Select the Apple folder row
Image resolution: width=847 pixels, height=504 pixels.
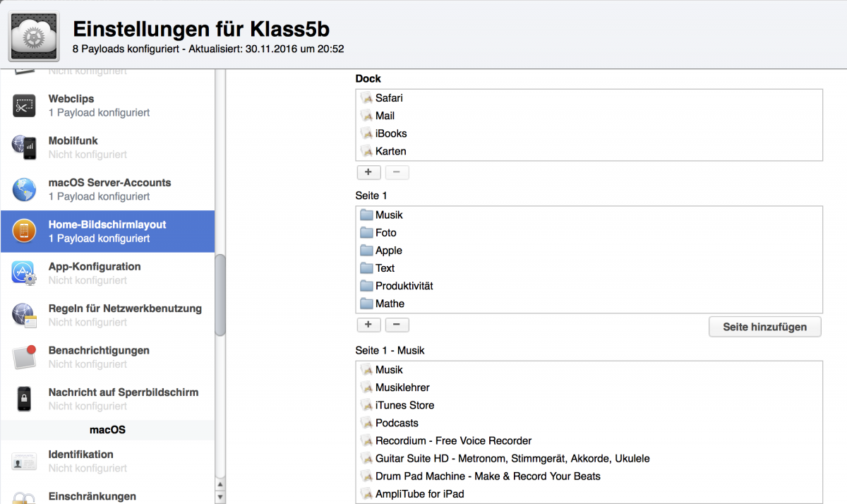589,250
